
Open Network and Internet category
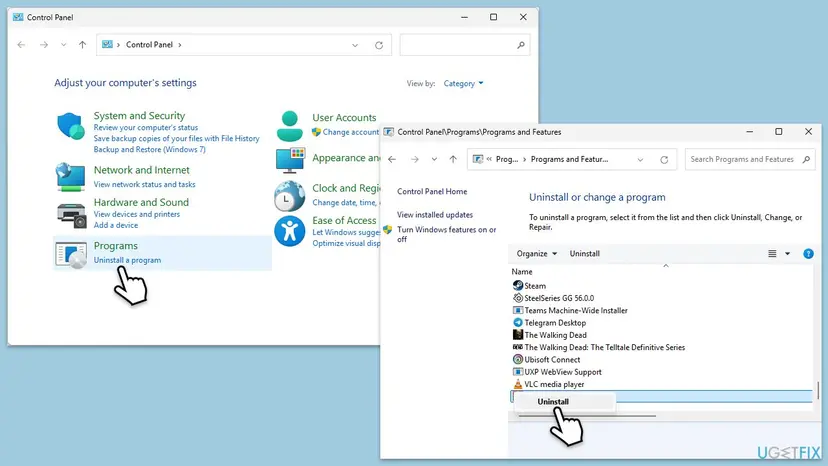coord(142,170)
